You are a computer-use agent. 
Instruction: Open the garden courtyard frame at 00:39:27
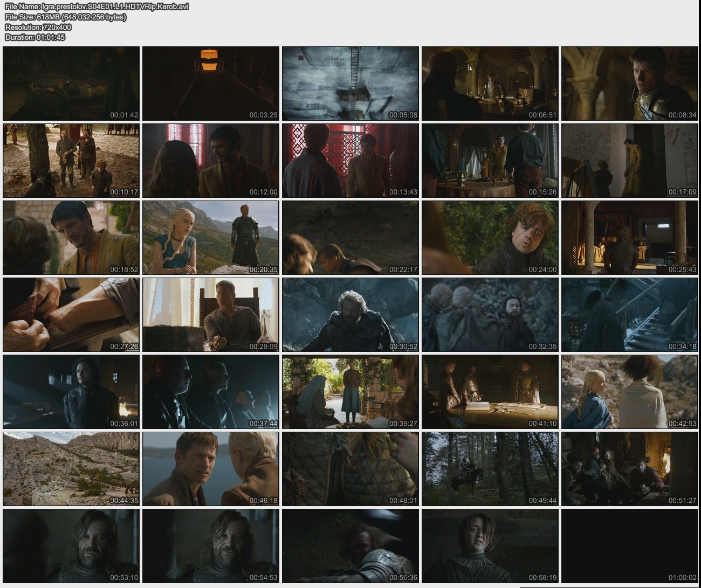(350, 392)
